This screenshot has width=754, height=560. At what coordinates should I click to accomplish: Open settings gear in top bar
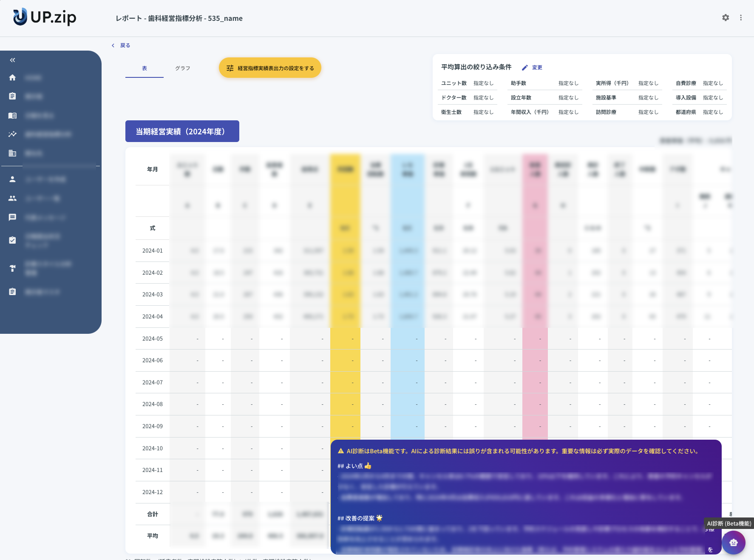pyautogui.click(x=726, y=17)
